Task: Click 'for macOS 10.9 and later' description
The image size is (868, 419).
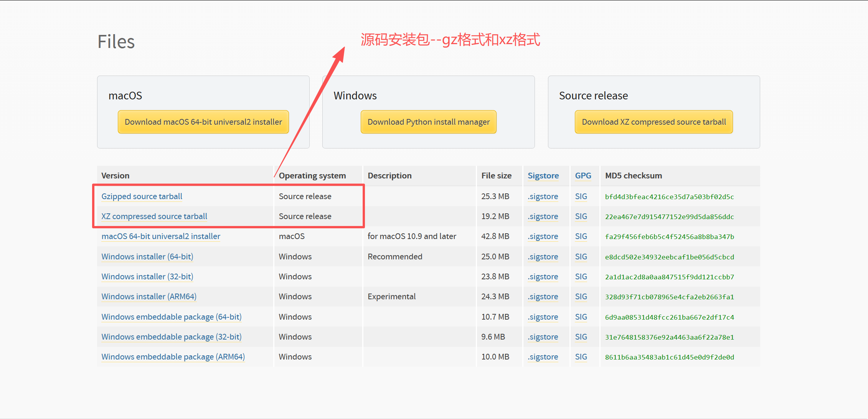Action: tap(412, 236)
